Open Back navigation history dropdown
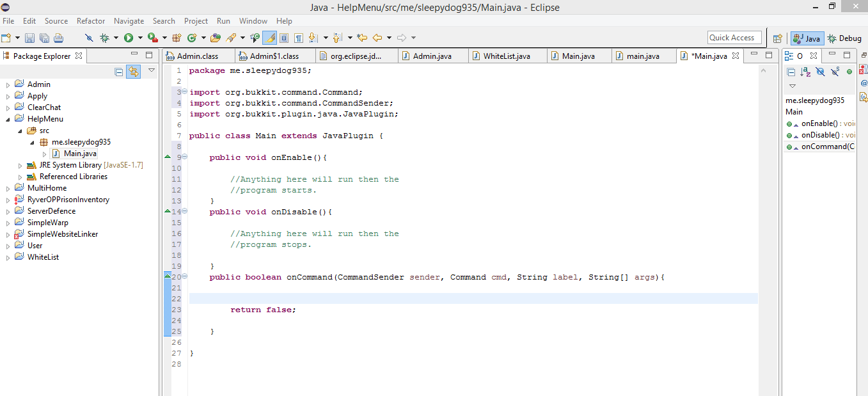Viewport: 868px width, 396px height. [389, 38]
